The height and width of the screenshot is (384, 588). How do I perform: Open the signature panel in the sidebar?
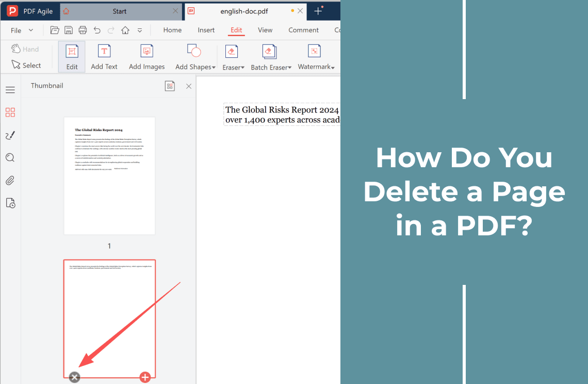[x=10, y=135]
